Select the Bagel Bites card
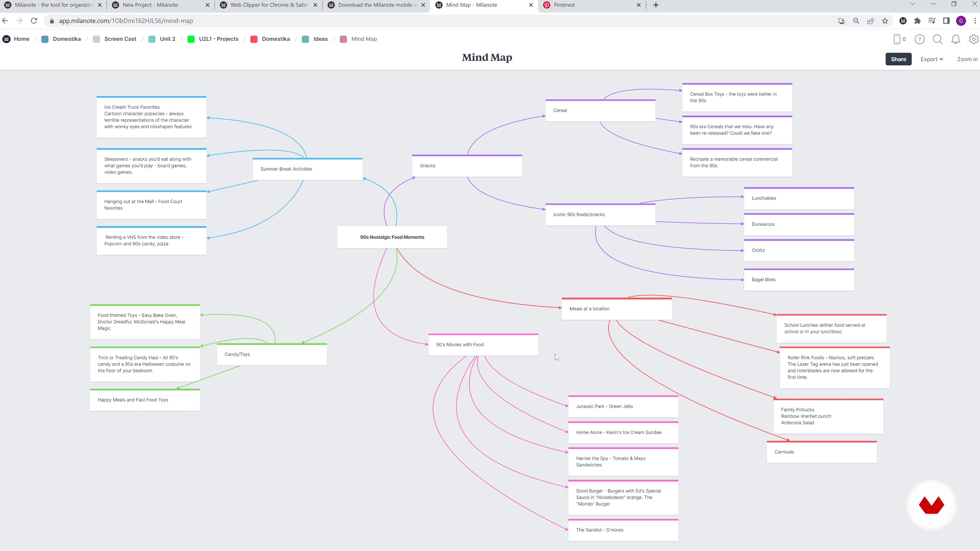 coord(799,280)
